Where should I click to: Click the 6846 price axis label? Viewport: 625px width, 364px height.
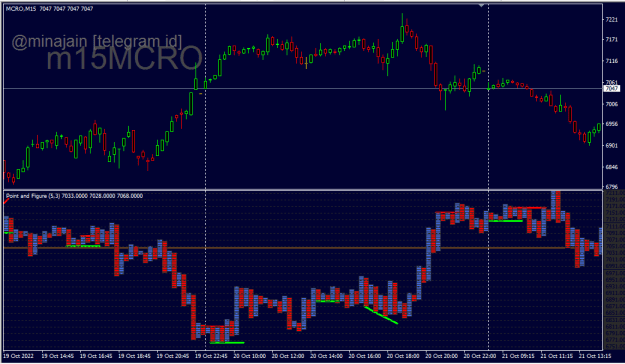(611, 167)
